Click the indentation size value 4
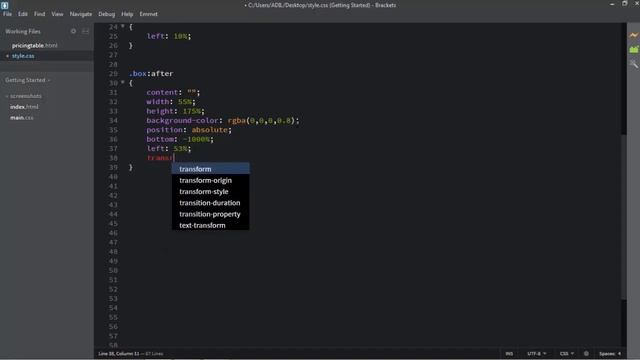Screen dimensions: 640x360 click(x=619, y=353)
